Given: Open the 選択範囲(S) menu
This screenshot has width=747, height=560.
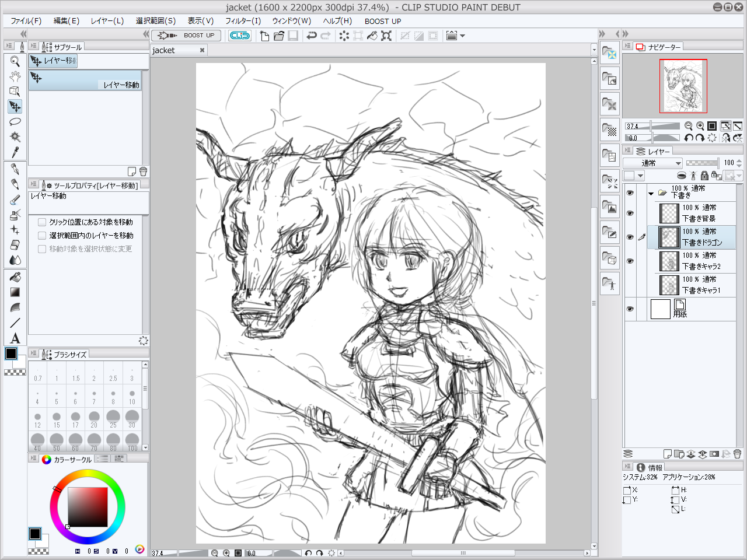Looking at the screenshot, I should [156, 21].
